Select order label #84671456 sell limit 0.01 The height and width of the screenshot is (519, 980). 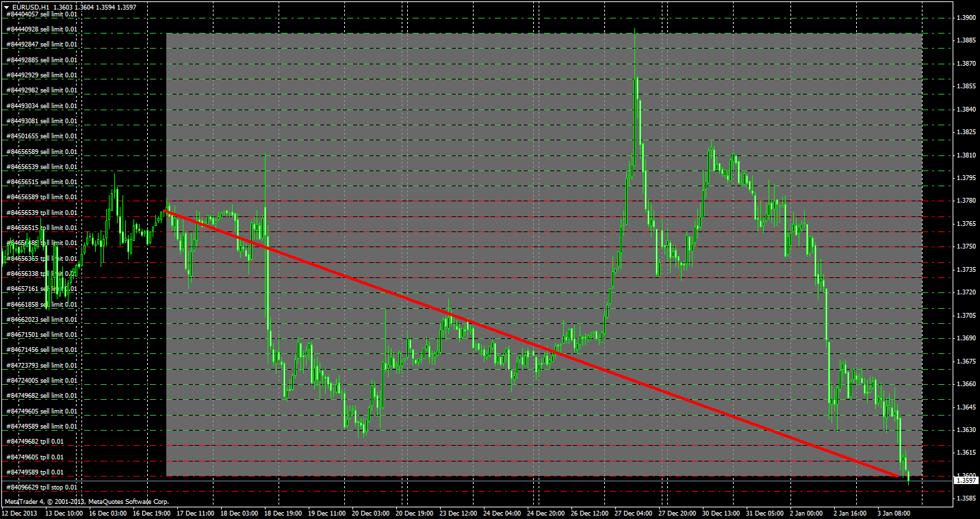pyautogui.click(x=42, y=350)
